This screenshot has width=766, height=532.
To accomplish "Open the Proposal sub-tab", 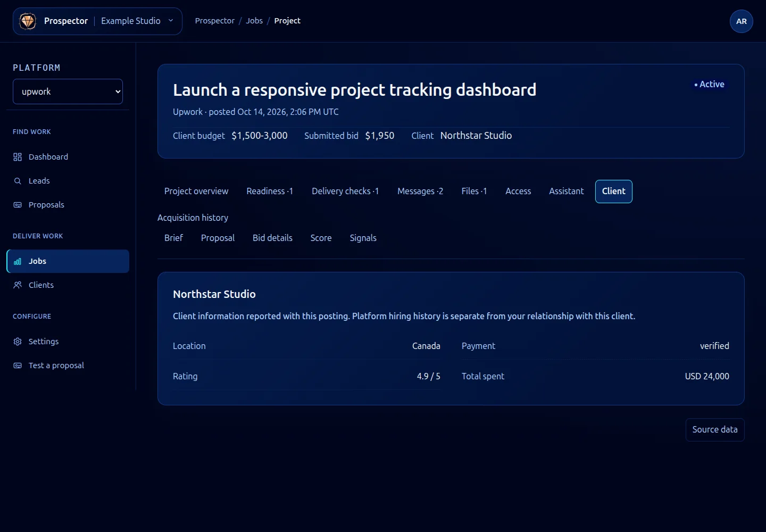I will pos(218,238).
